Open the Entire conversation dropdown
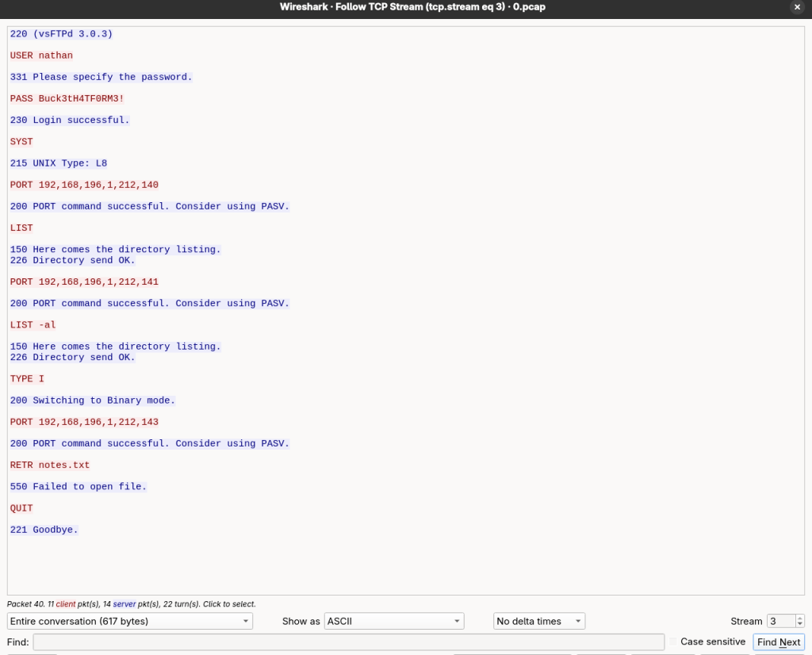 click(x=129, y=622)
